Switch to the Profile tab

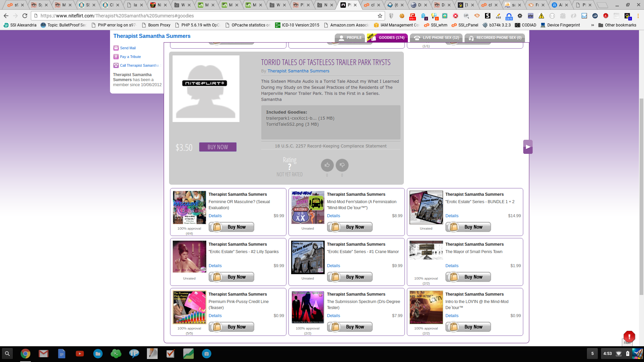351,38
